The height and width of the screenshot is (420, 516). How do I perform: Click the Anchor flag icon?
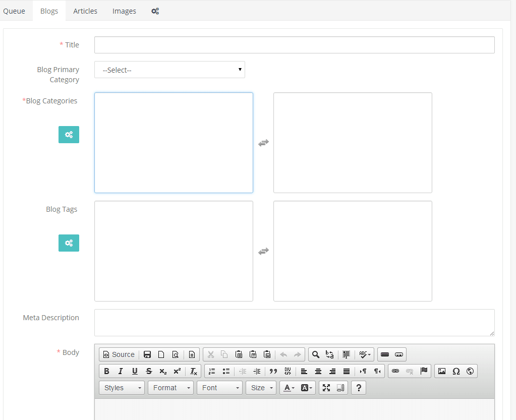[424, 371]
